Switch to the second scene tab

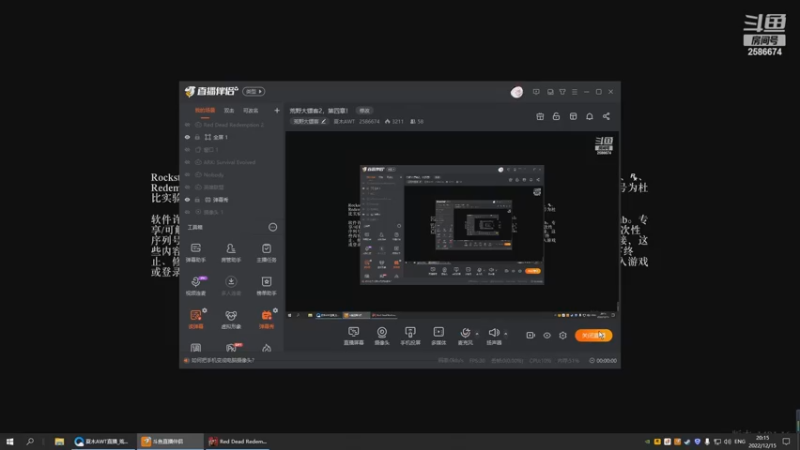(229, 110)
